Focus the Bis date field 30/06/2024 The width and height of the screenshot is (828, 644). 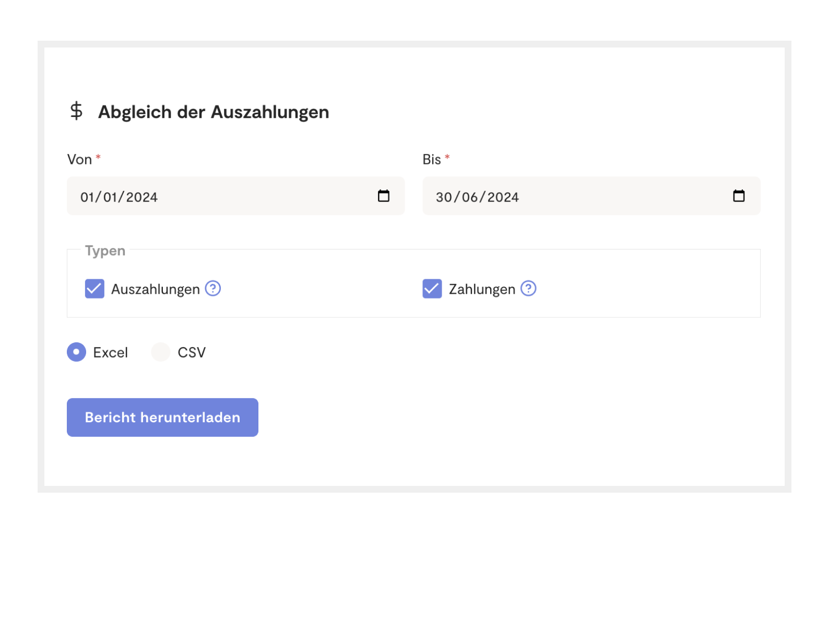coord(591,196)
